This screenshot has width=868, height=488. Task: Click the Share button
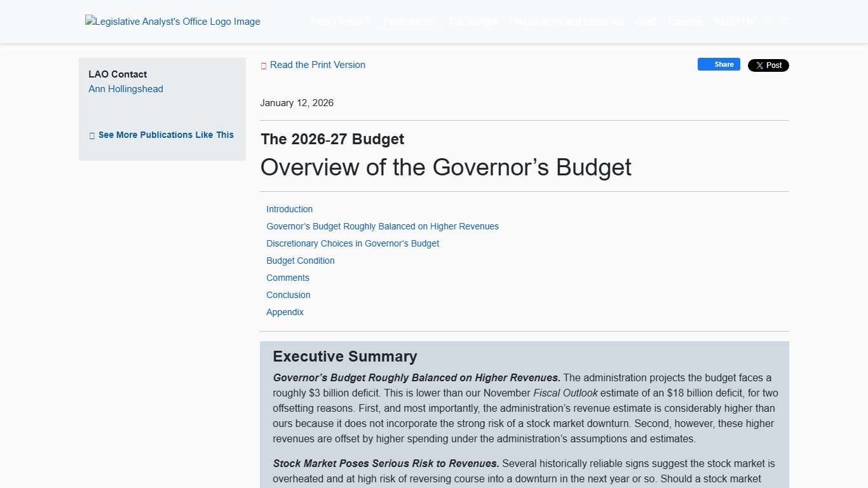click(719, 64)
